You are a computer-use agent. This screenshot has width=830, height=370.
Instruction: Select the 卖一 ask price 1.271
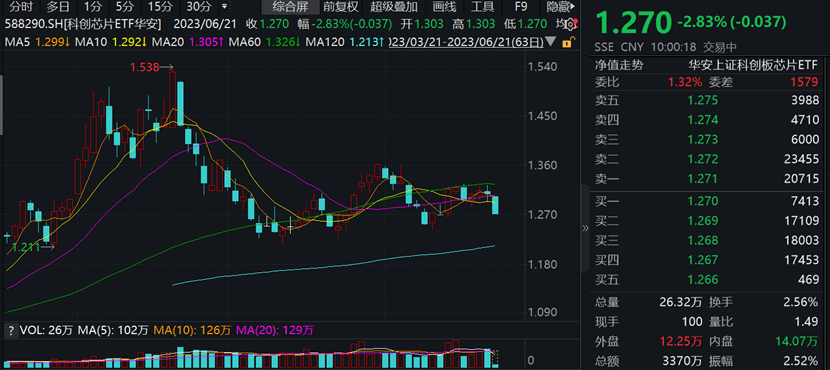pos(702,179)
